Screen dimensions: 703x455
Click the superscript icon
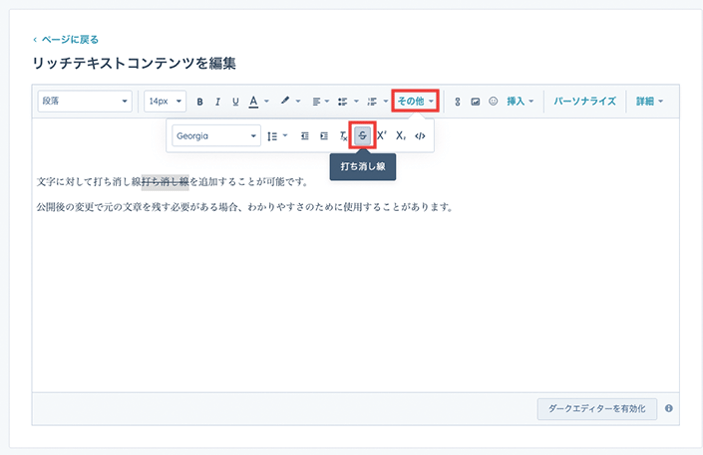click(x=382, y=135)
